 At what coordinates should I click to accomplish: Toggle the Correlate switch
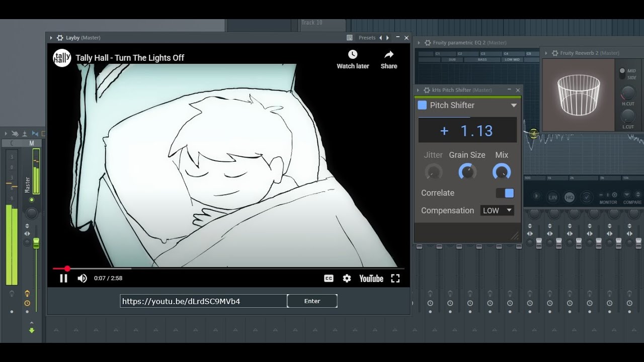505,193
